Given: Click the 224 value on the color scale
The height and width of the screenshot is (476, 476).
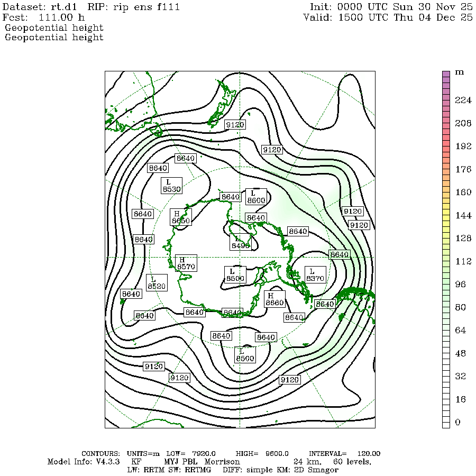Looking at the screenshot, I should coord(463,100).
